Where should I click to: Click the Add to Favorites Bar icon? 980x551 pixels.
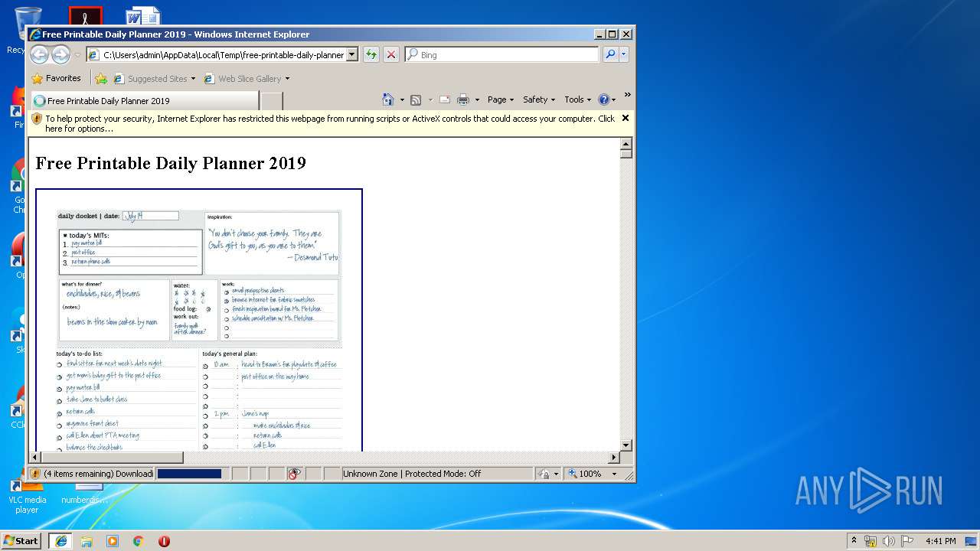tap(101, 78)
